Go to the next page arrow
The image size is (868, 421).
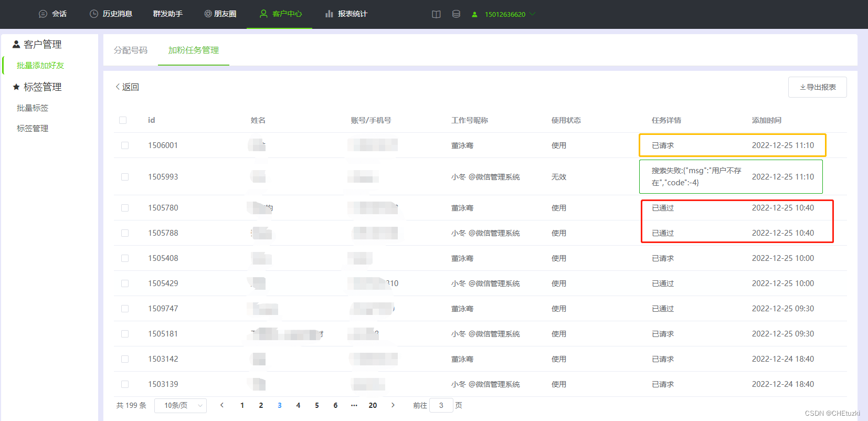point(393,405)
